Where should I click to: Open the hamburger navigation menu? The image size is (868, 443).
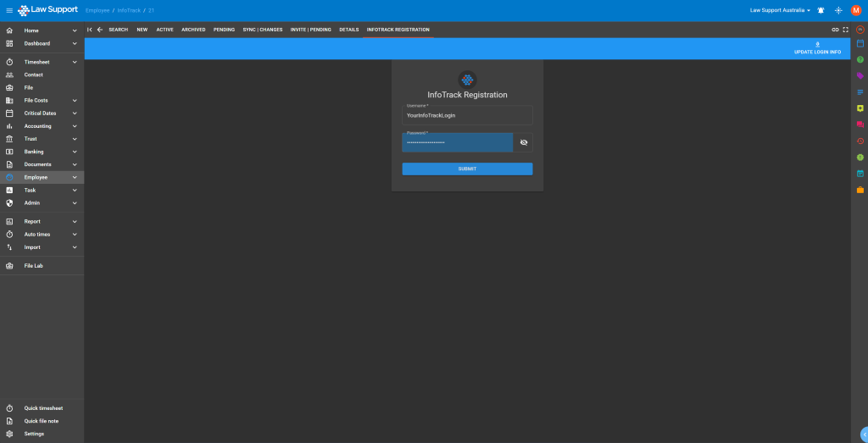coord(8,10)
